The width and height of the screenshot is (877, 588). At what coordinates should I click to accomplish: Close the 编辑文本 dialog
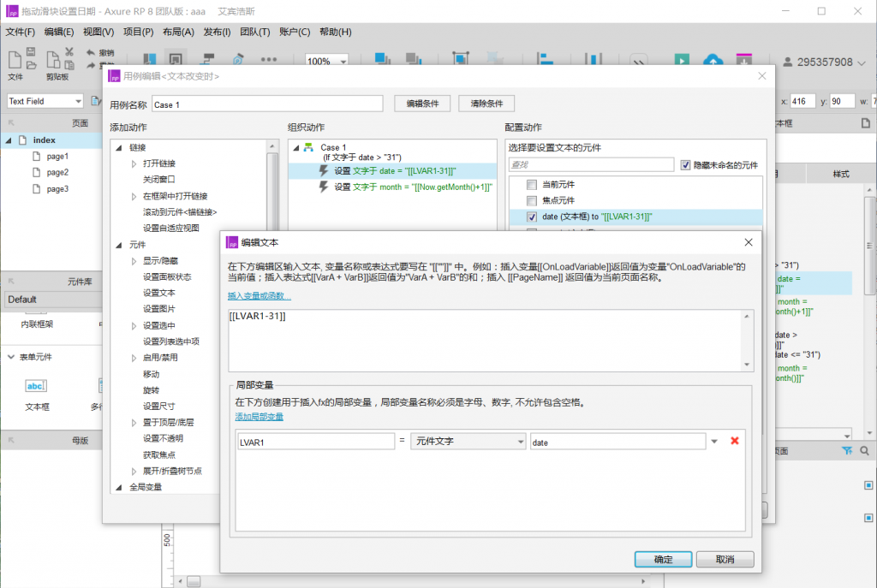pyautogui.click(x=749, y=242)
